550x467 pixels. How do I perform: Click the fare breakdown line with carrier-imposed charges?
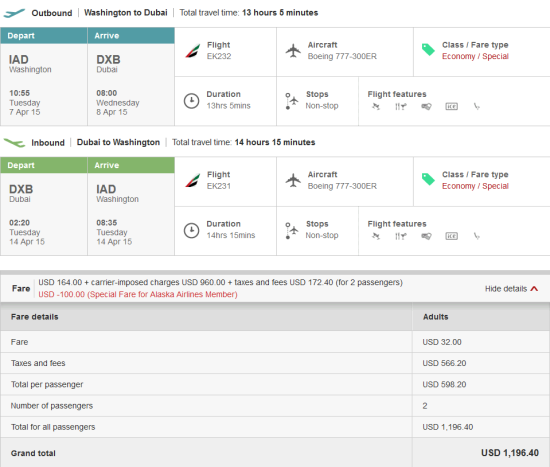tap(220, 282)
